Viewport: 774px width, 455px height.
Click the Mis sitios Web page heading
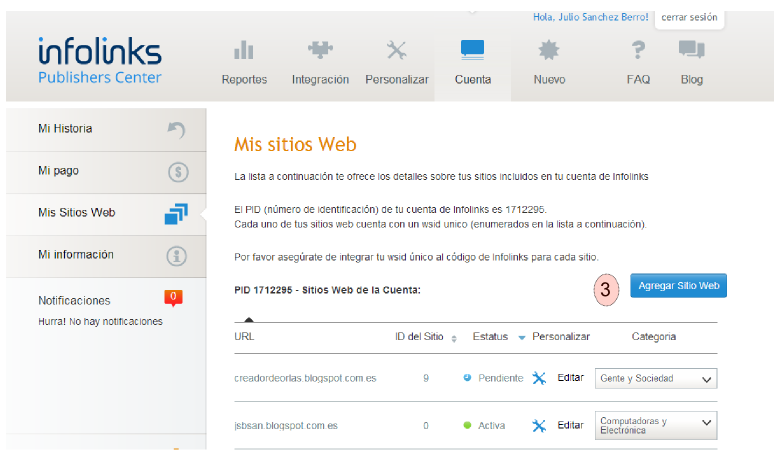[295, 145]
